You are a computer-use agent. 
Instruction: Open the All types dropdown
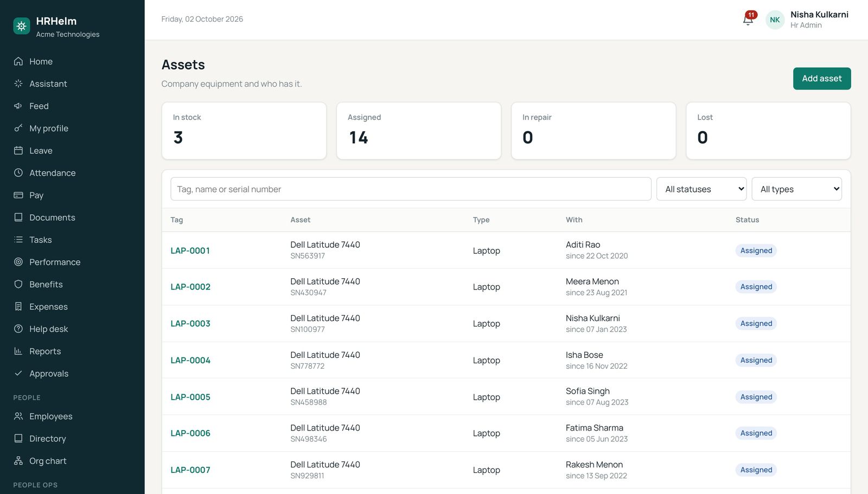(796, 189)
